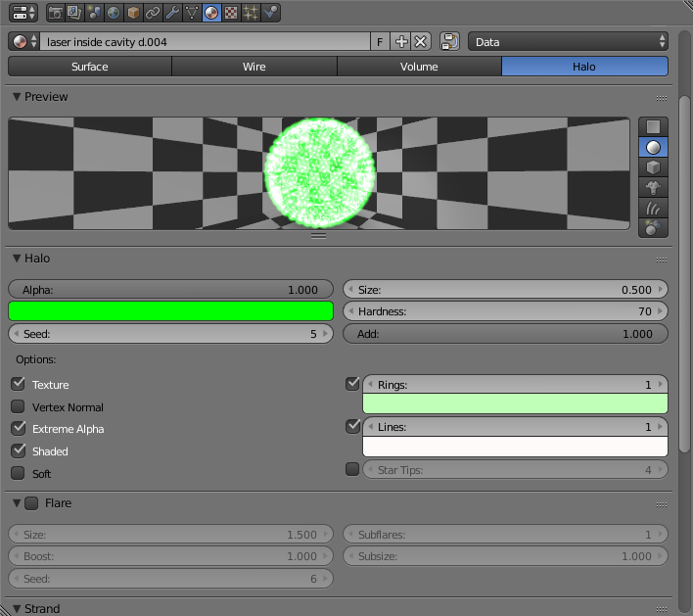Switch preview to flat plane shape
The image size is (693, 616).
[x=653, y=126]
